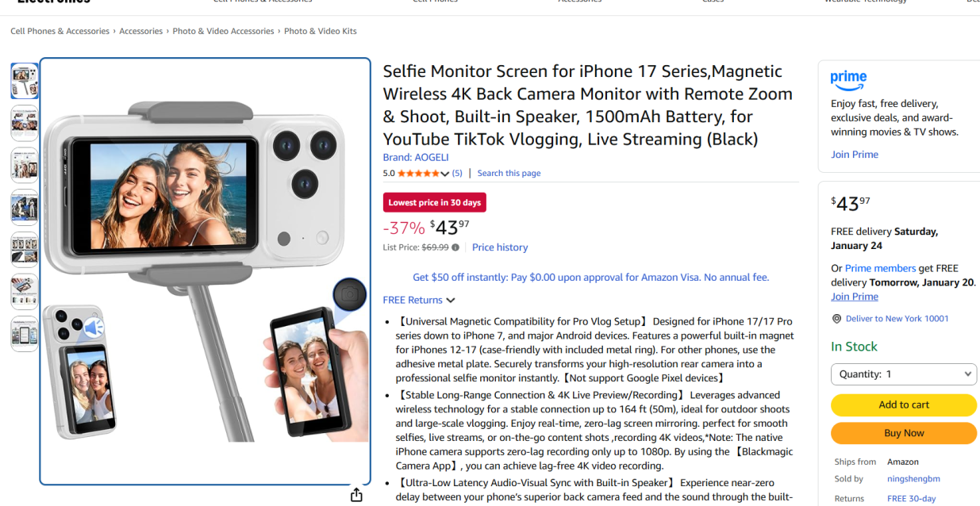
Task: Click the Prime logo
Action: pyautogui.click(x=848, y=80)
